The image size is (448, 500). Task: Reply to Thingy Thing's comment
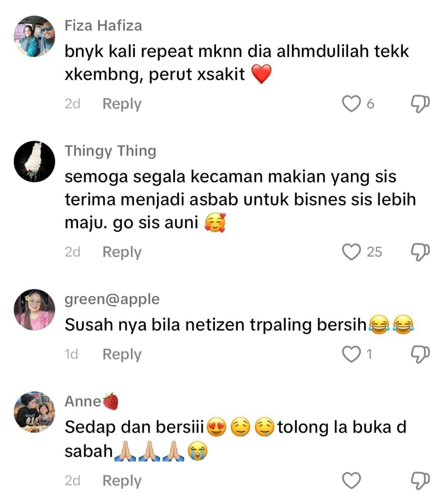click(122, 252)
